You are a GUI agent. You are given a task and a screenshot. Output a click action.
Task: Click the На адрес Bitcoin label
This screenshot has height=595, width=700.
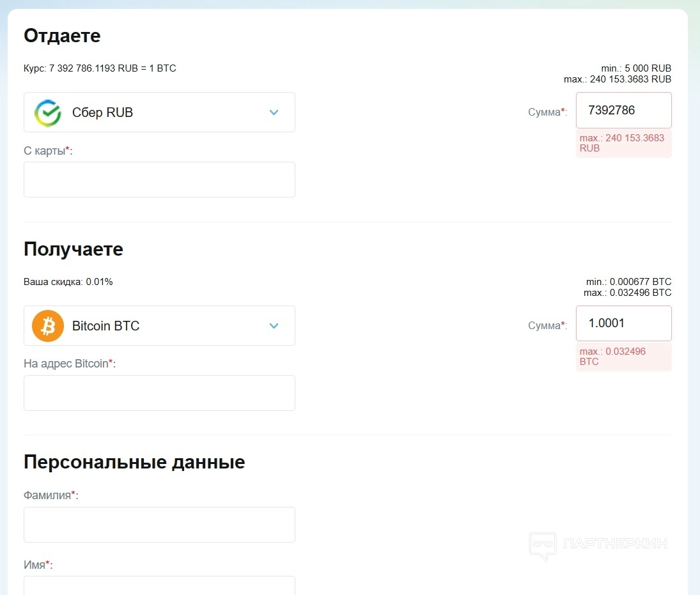click(70, 364)
